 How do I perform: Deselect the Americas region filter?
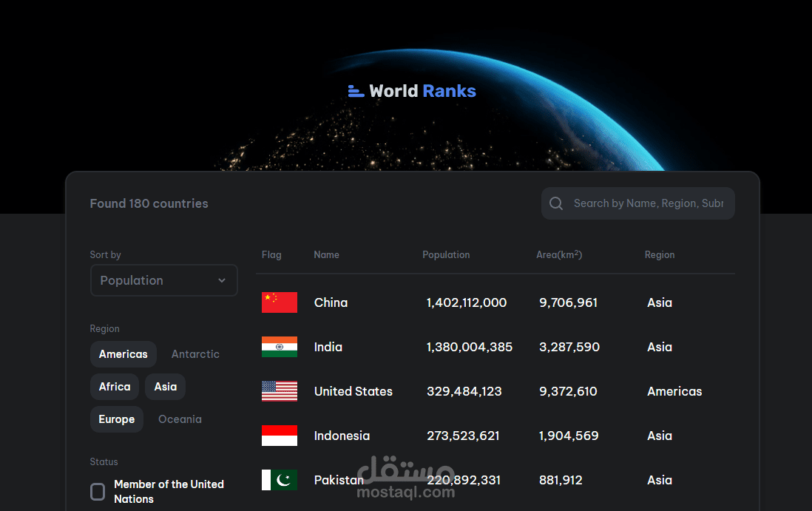[123, 353]
